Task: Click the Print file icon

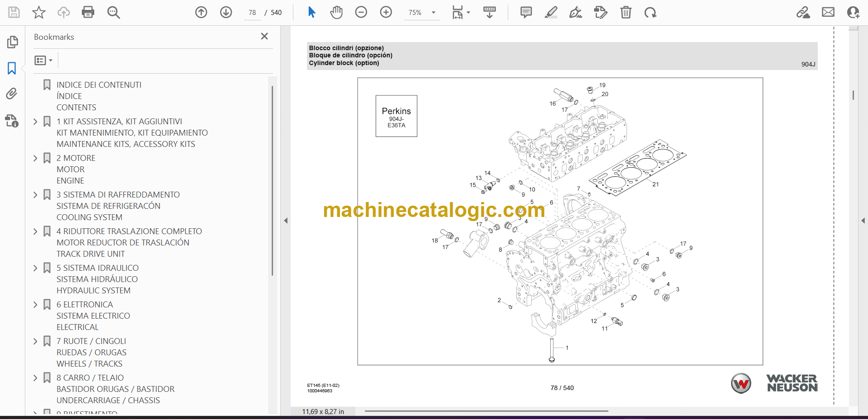Action: pyautogui.click(x=88, y=12)
